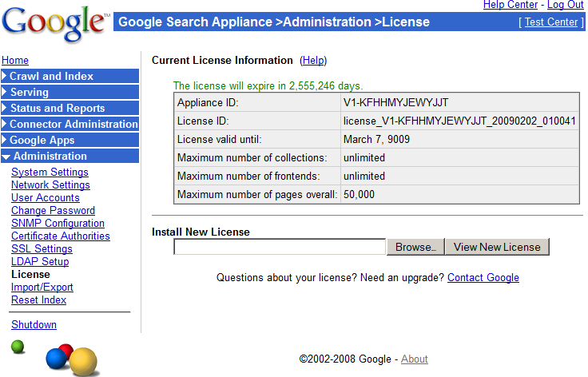Expand the Status and Reports section
Screen dimensions: 588x377
tap(70, 109)
